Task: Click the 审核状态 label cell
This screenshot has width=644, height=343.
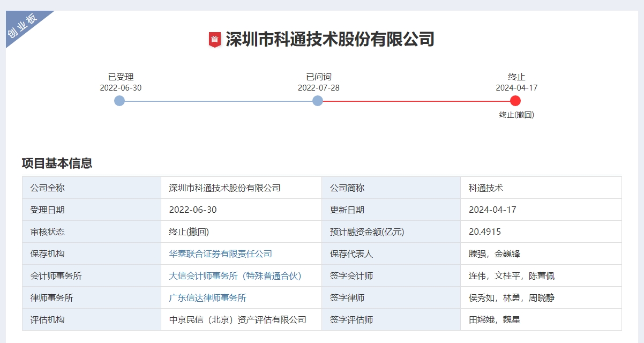Action: tap(92, 232)
